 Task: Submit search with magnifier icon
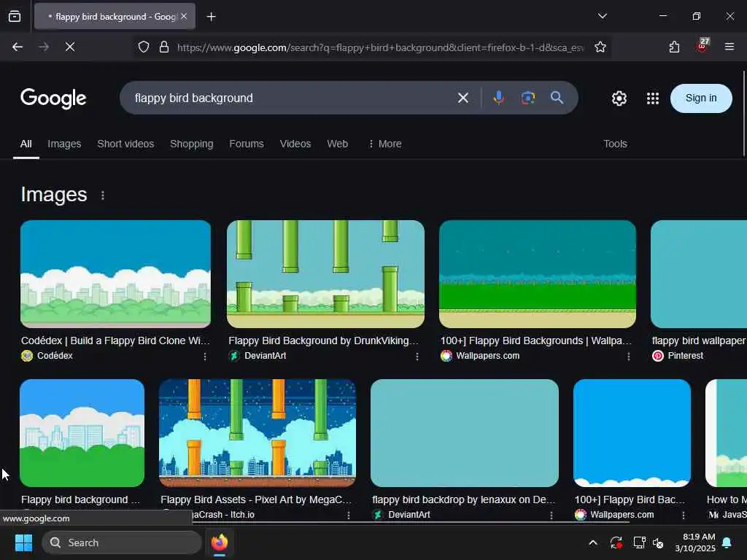[557, 98]
